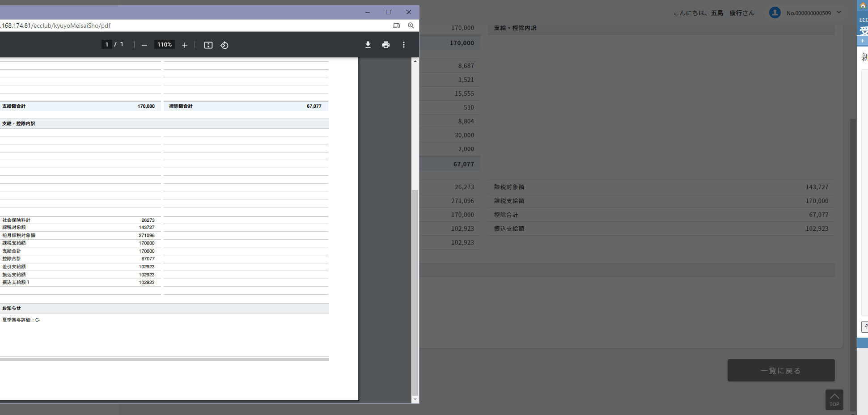Viewport: 868px width, 415px height.
Task: Maximize the PDF popup window
Action: pyautogui.click(x=388, y=12)
